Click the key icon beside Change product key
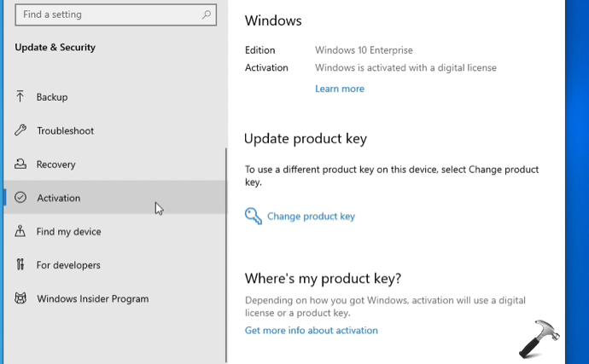This screenshot has height=364, width=589. tap(254, 217)
